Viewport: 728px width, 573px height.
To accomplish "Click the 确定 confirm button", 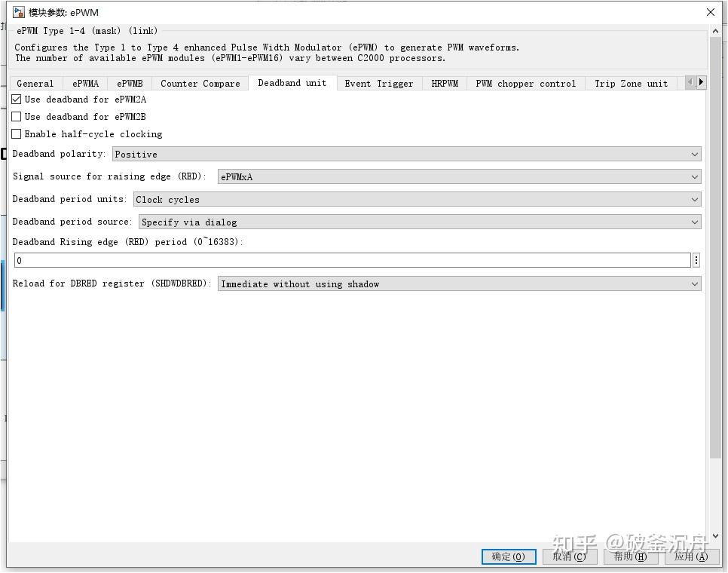I will tap(509, 556).
